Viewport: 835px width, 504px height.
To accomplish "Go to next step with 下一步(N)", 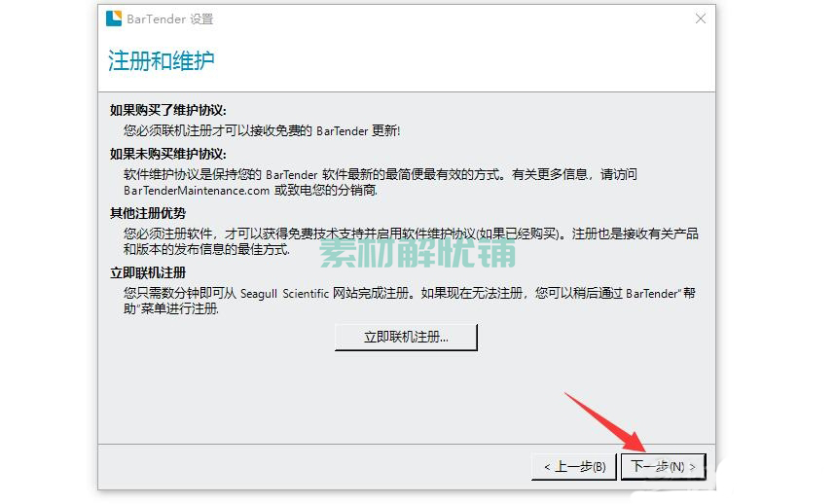I will click(663, 467).
